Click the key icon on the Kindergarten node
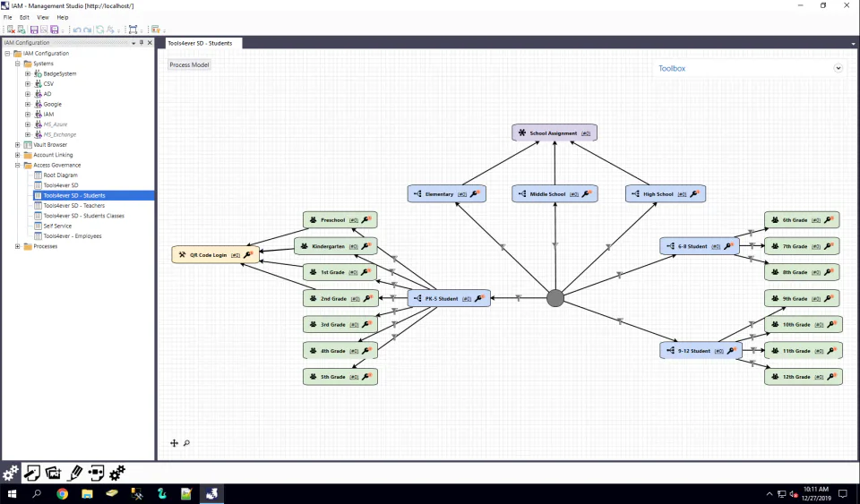This screenshot has height=504, width=860. pyautogui.click(x=366, y=246)
